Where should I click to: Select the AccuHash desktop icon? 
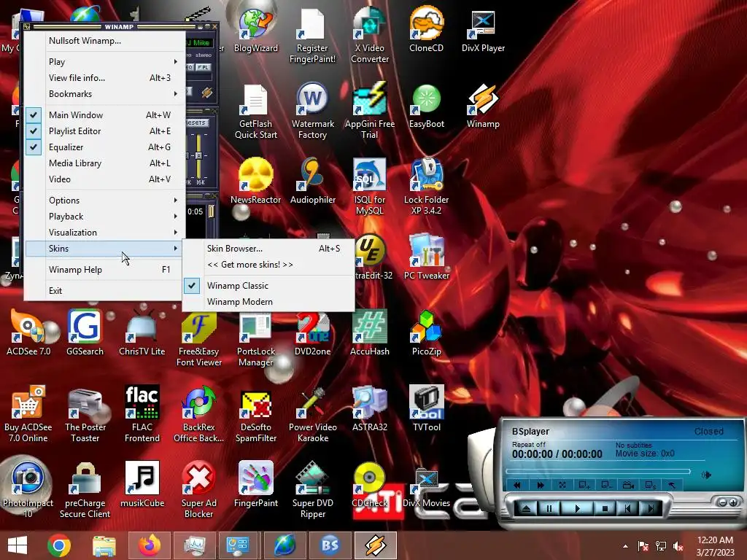click(x=370, y=332)
